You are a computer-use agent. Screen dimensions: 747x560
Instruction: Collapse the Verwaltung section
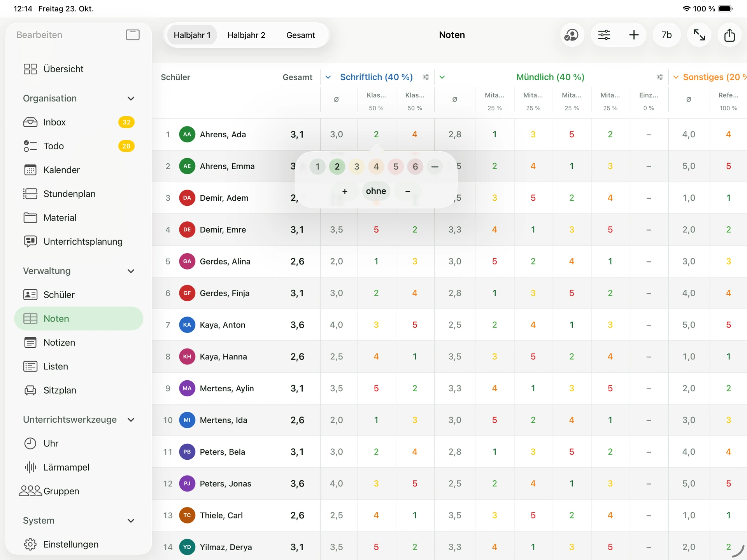(131, 271)
